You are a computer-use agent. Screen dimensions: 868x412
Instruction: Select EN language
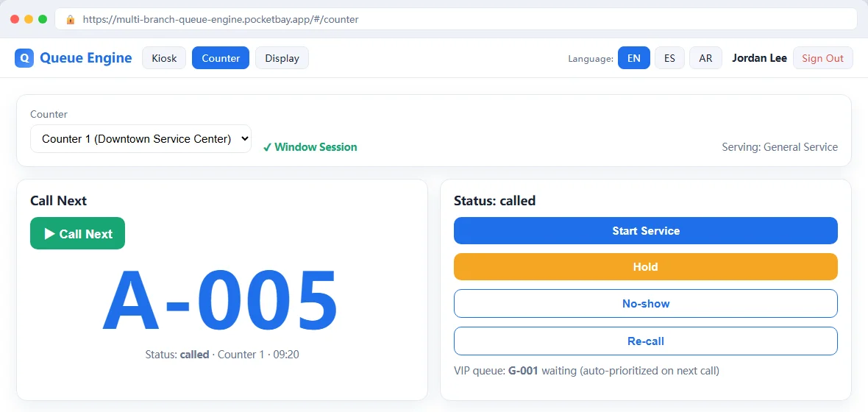(x=634, y=58)
